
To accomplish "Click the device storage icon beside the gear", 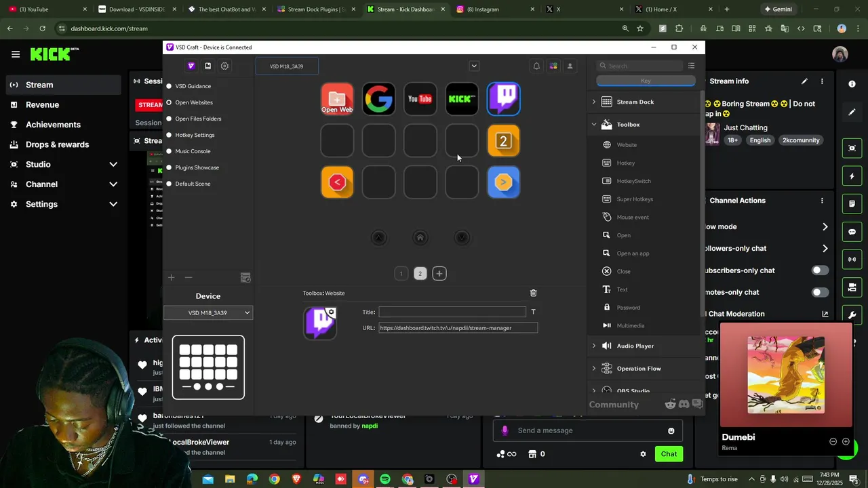I will (208, 66).
